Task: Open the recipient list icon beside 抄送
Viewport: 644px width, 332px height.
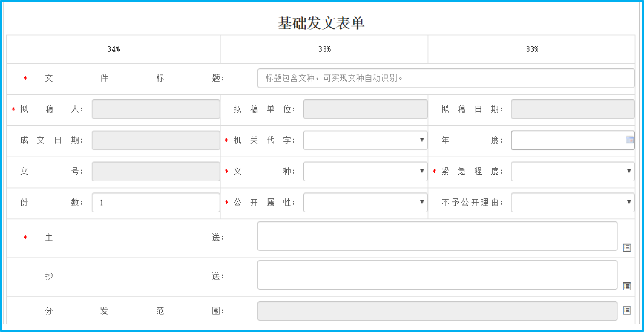Action: coord(627,286)
